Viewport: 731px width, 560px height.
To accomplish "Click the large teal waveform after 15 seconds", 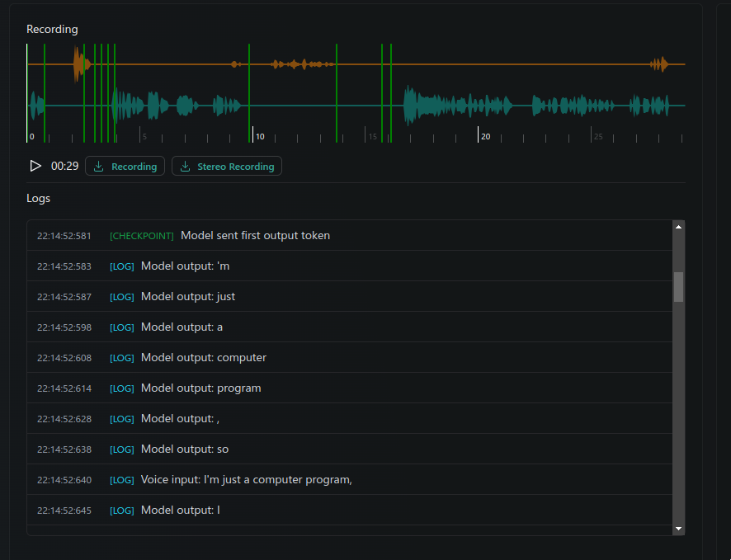I will click(x=457, y=106).
